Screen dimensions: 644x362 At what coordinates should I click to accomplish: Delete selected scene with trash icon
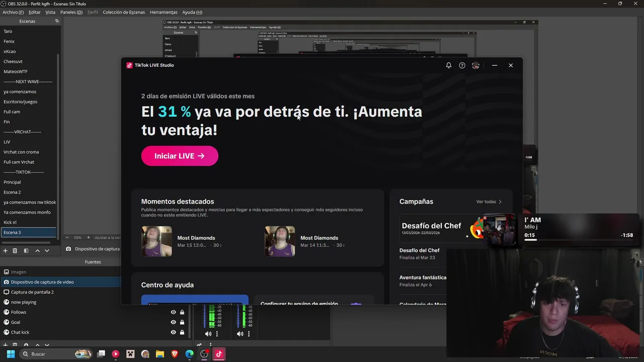tap(15, 250)
